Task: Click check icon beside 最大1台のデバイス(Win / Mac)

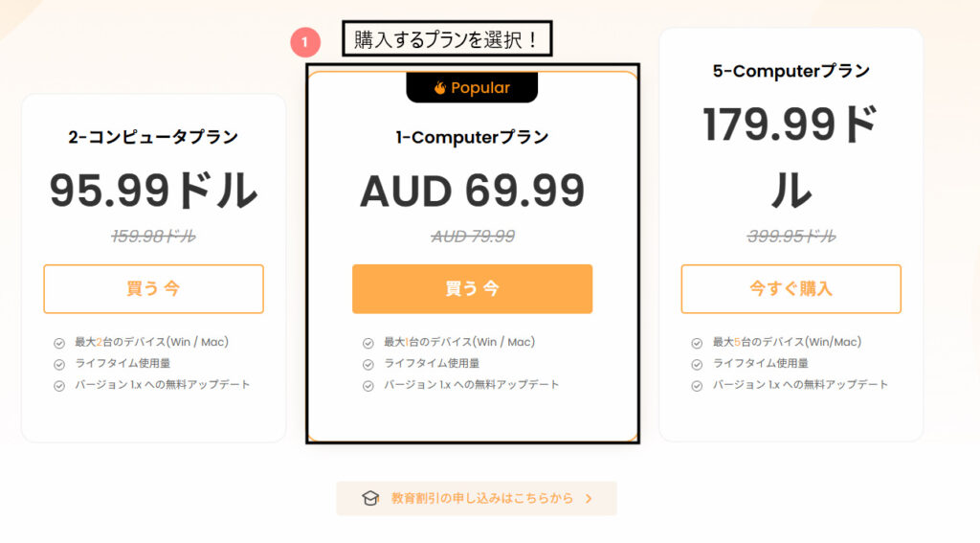Action: tap(368, 343)
